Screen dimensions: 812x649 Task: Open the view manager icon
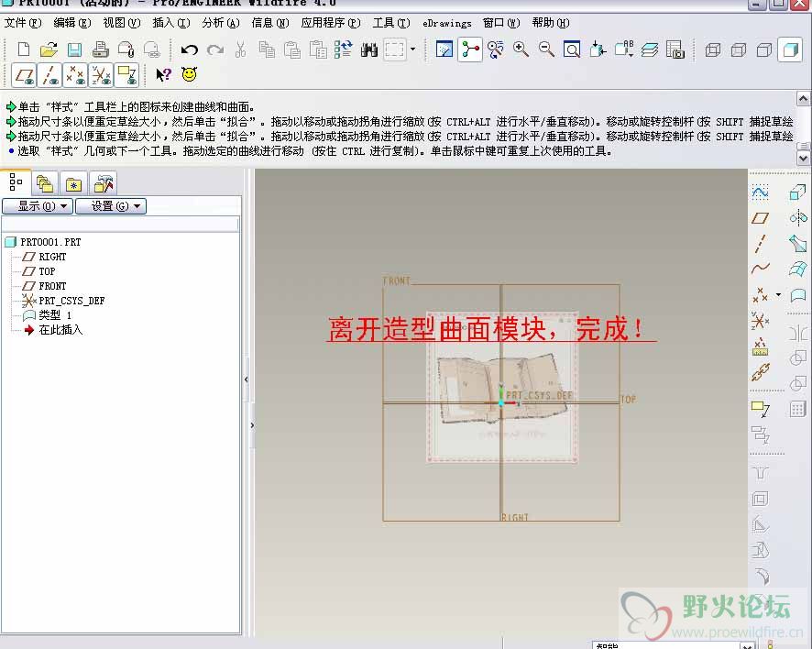point(675,49)
